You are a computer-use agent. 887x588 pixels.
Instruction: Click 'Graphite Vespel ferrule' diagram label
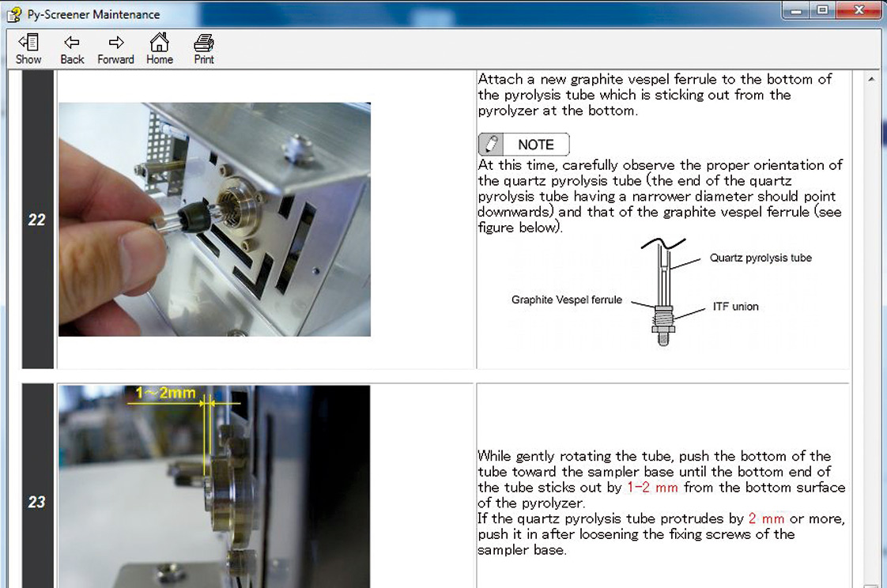[x=566, y=300]
